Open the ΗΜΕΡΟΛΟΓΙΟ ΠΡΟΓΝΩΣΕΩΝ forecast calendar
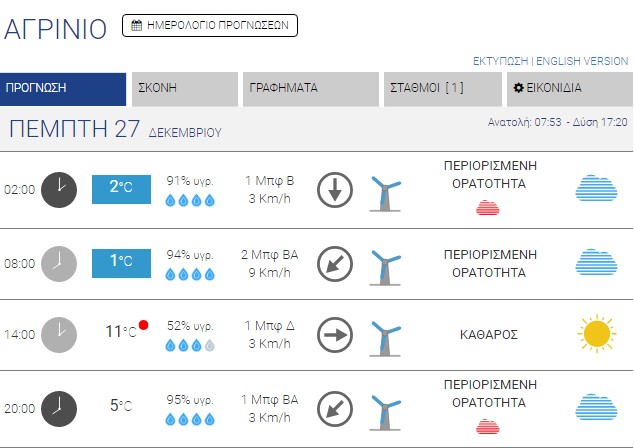The width and height of the screenshot is (634, 448). (x=210, y=25)
